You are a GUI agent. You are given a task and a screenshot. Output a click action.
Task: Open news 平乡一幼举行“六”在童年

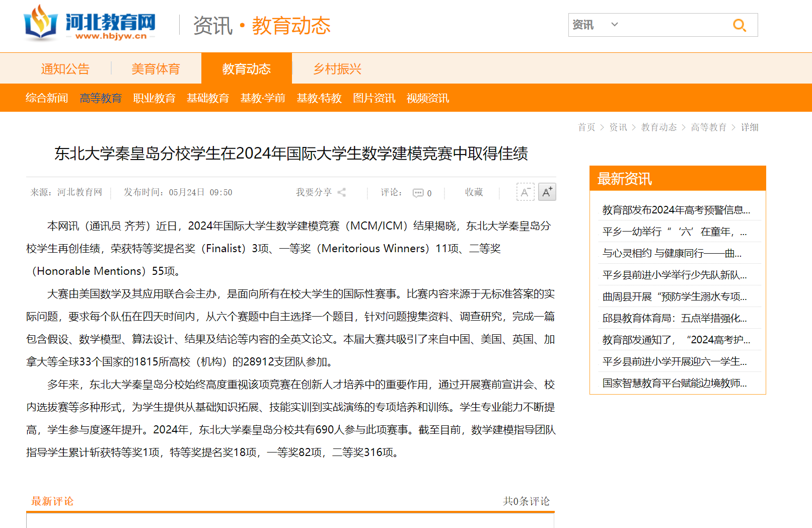point(675,232)
